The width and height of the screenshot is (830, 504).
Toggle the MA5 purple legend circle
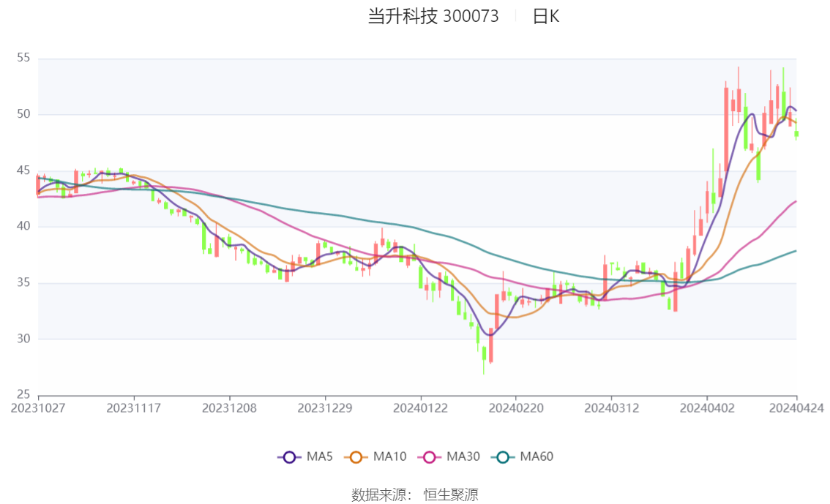click(x=289, y=457)
